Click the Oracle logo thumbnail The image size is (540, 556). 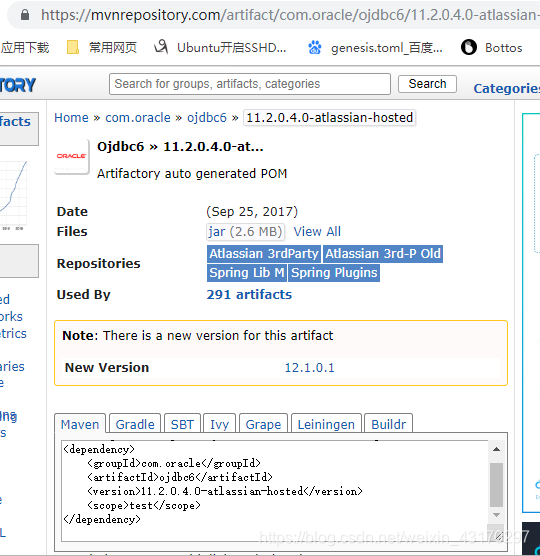pos(72,156)
